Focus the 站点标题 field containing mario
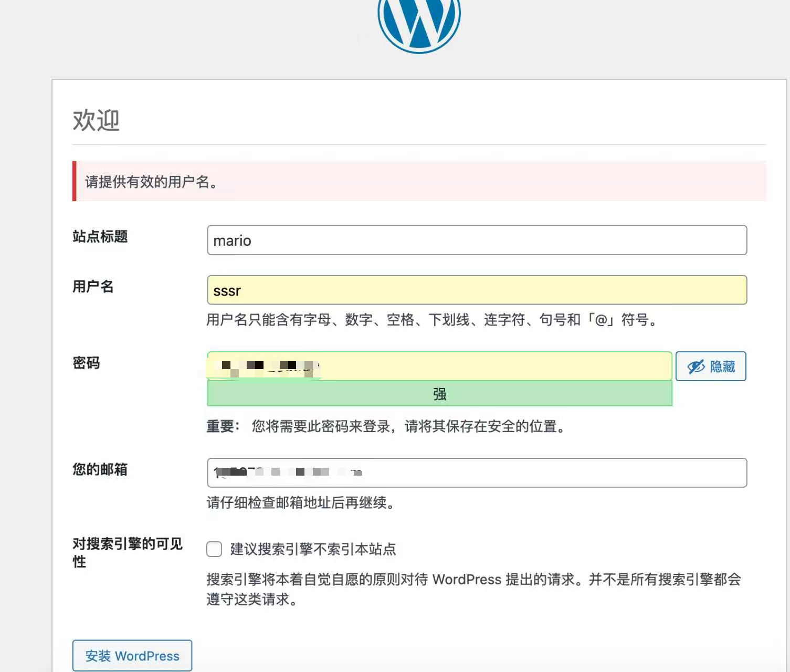The height and width of the screenshot is (672, 790). 477,240
